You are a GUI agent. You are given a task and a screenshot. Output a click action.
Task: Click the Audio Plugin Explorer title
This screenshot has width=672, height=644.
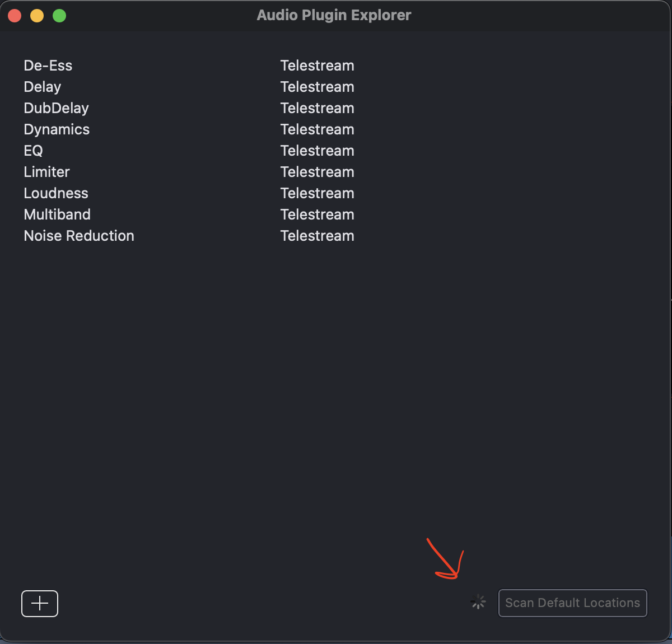click(x=334, y=15)
